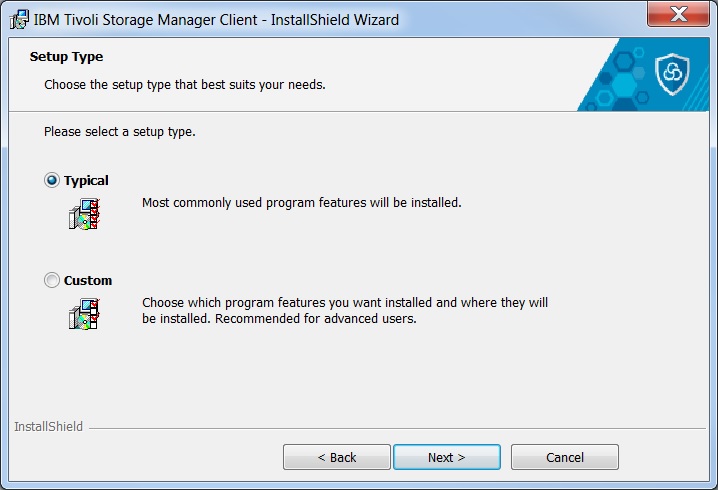Close the InstallShield Wizard window
Image resolution: width=718 pixels, height=490 pixels.
[678, 14]
